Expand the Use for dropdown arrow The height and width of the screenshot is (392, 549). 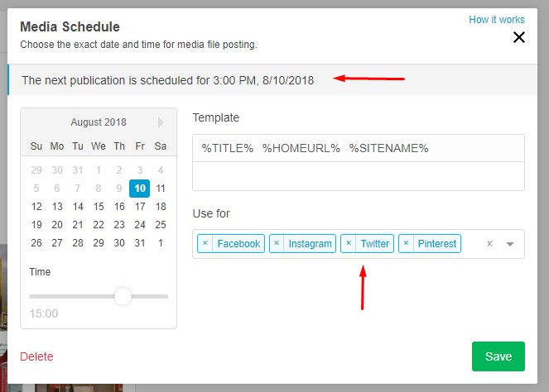[x=510, y=244]
